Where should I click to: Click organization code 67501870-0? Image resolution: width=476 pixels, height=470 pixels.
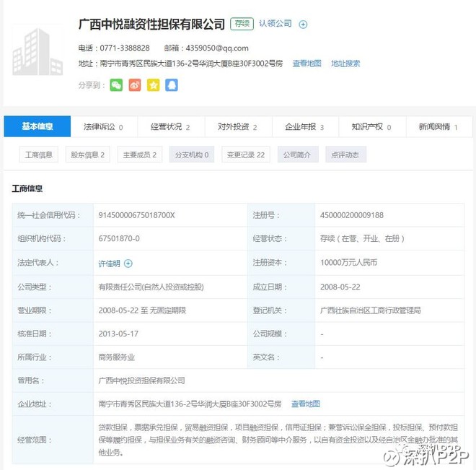pos(119,238)
